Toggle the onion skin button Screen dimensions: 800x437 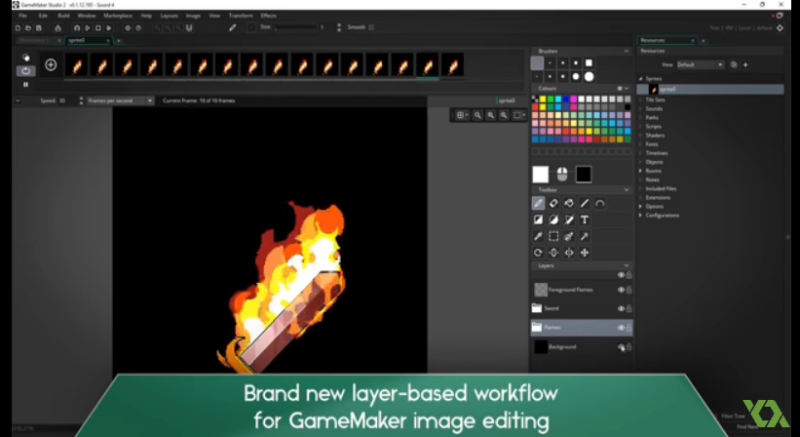coord(26,58)
